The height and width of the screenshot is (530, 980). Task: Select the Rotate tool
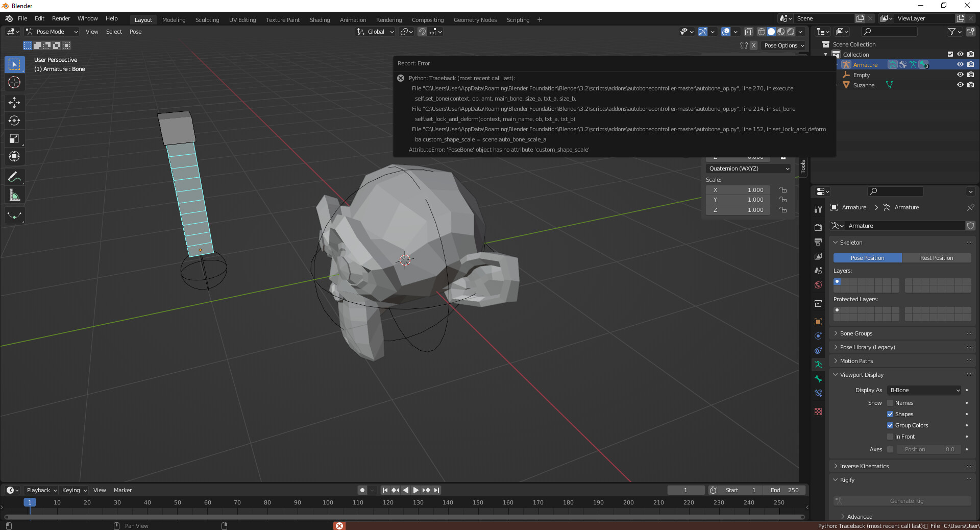(x=14, y=121)
